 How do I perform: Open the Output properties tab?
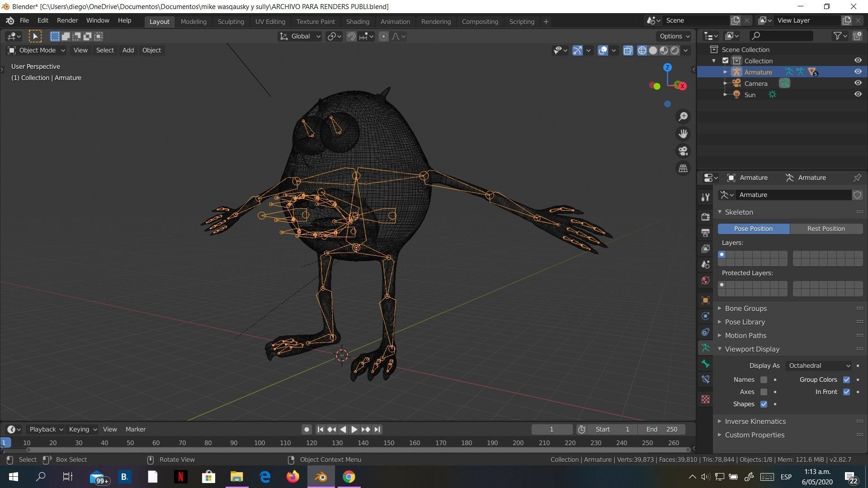click(705, 233)
